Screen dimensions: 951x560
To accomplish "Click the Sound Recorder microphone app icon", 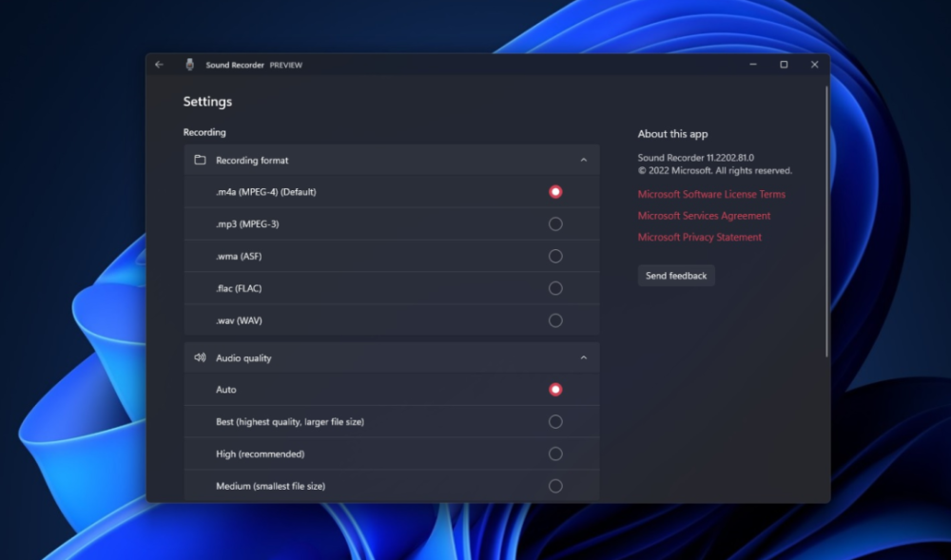I will [x=190, y=65].
